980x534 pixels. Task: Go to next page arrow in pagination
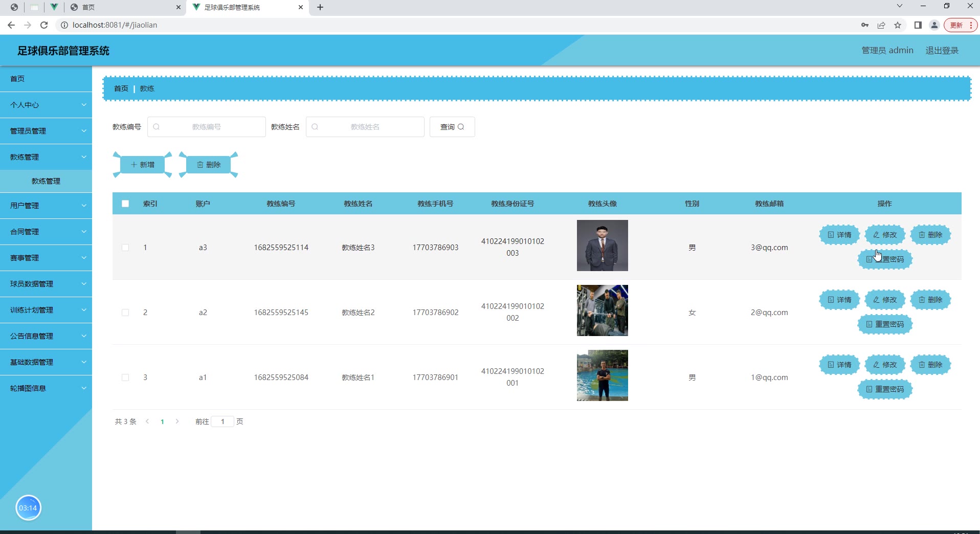coord(177,421)
